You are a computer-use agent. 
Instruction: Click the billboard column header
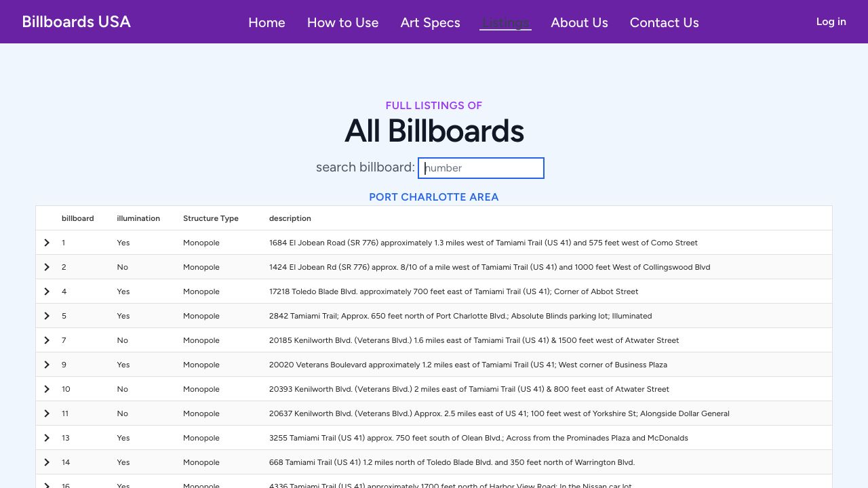pyautogui.click(x=78, y=218)
